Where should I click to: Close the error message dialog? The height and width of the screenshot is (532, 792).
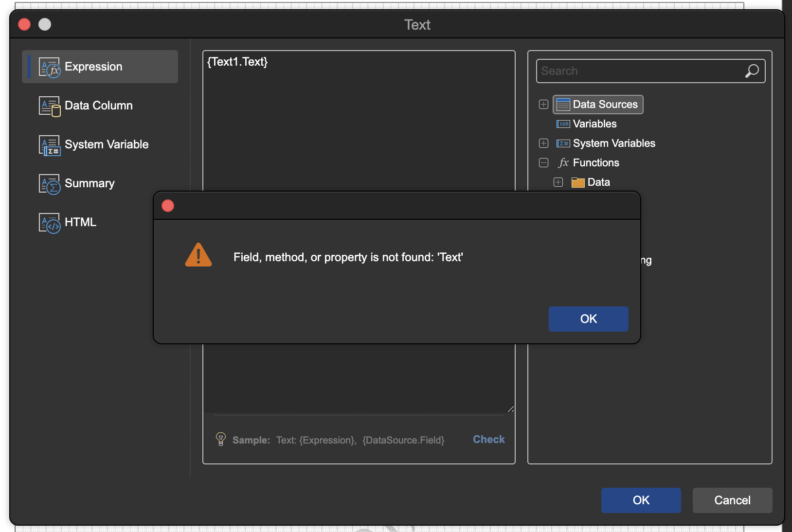(168, 206)
